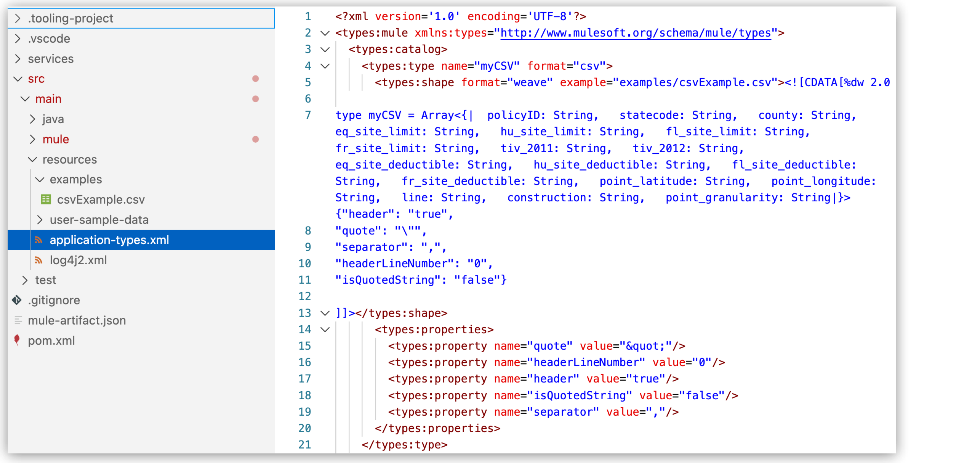Expand the user-sample-data folder

coord(40,220)
